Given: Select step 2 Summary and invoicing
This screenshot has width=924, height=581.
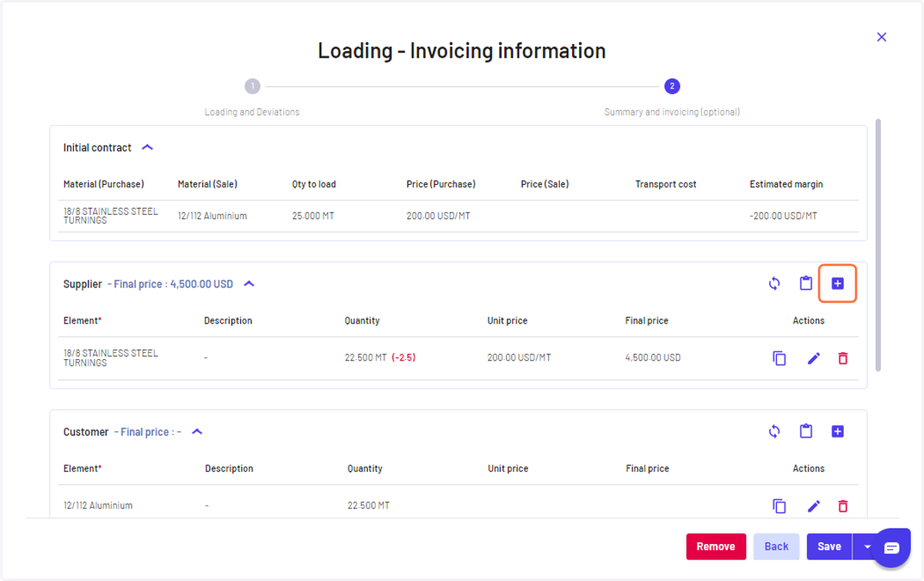Looking at the screenshot, I should [672, 86].
